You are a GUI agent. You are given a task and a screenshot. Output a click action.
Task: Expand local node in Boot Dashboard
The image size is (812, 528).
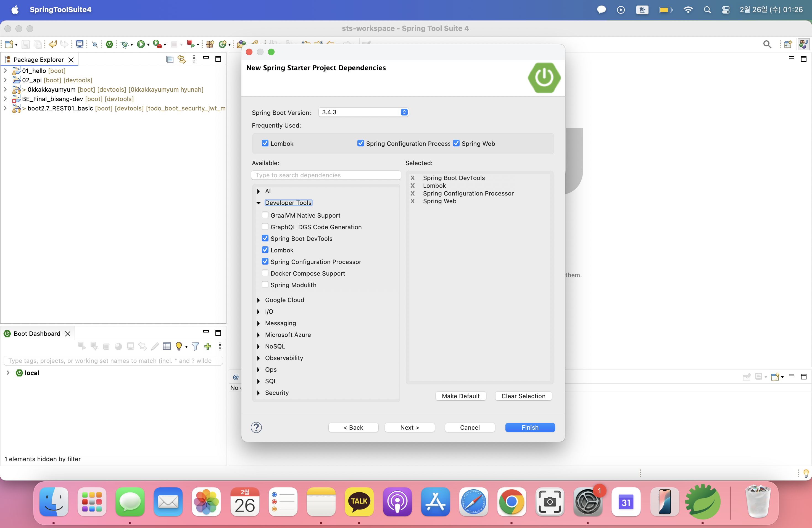[8, 373]
